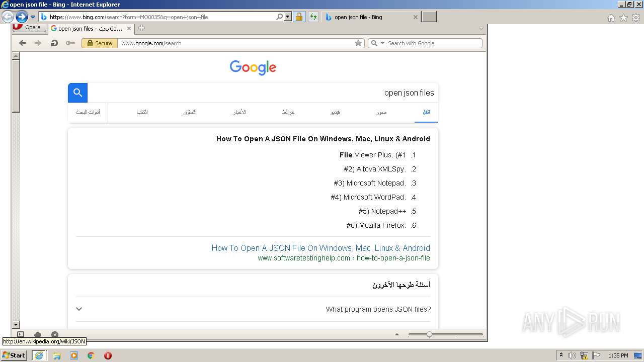Expand the IE address bar autocomplete dropdown
The height and width of the screenshot is (362, 644).
[288, 17]
